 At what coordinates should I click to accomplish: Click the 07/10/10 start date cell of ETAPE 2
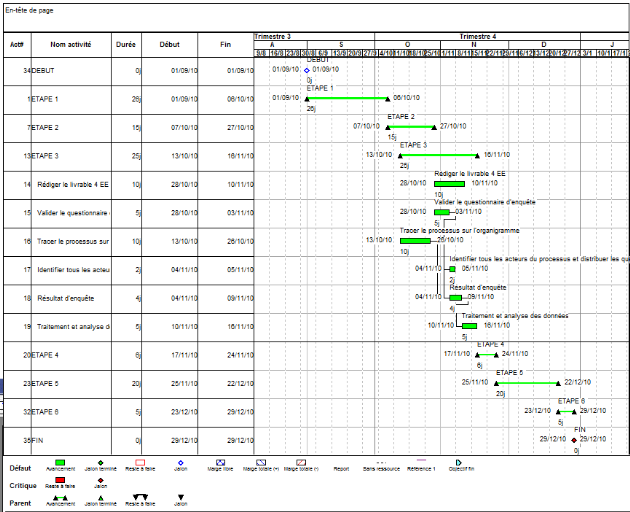170,128
